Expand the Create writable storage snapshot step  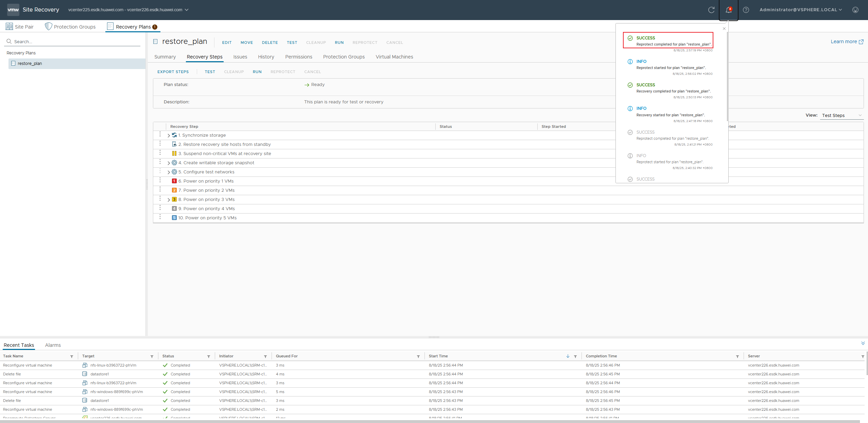(x=169, y=163)
